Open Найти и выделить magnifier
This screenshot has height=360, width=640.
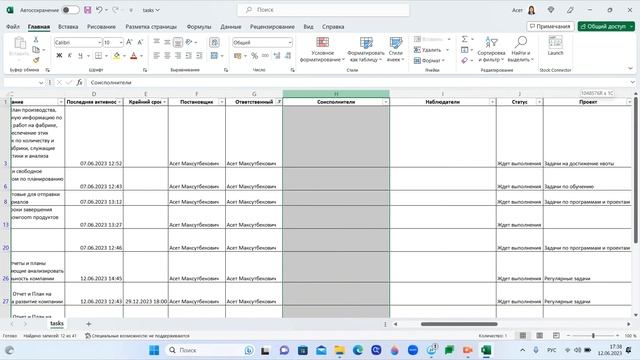[x=520, y=49]
